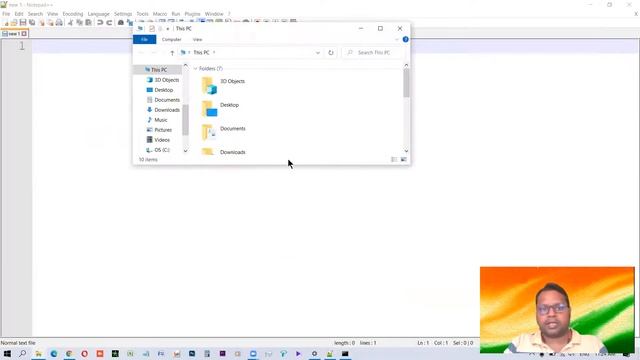Open the Explorer Help question mark icon

coord(405,39)
